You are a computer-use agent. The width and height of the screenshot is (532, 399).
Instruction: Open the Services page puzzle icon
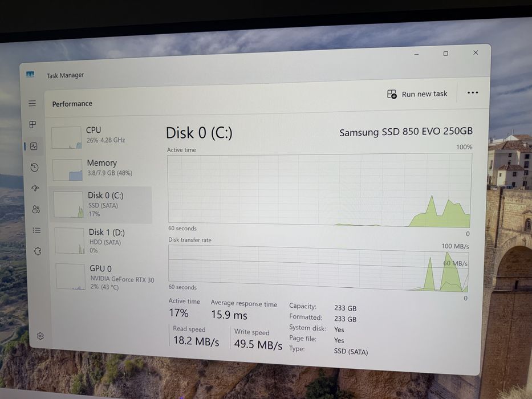coord(38,251)
